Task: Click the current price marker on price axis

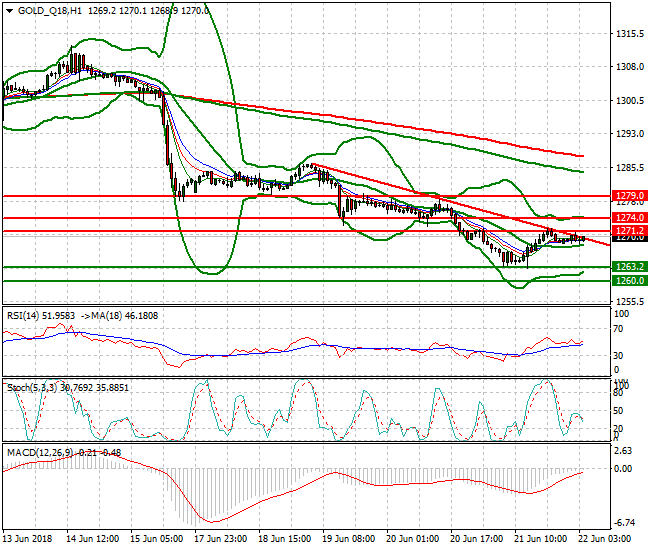Action: 628,238
